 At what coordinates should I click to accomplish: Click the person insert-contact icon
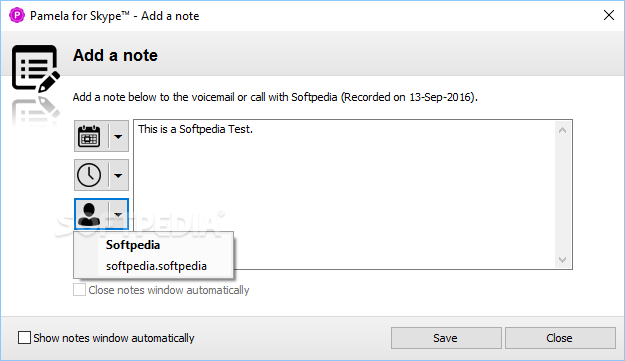pos(89,214)
